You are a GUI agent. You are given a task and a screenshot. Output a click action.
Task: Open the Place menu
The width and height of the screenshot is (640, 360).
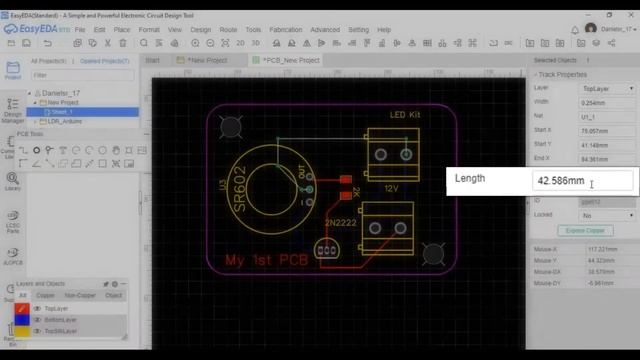[x=122, y=30]
